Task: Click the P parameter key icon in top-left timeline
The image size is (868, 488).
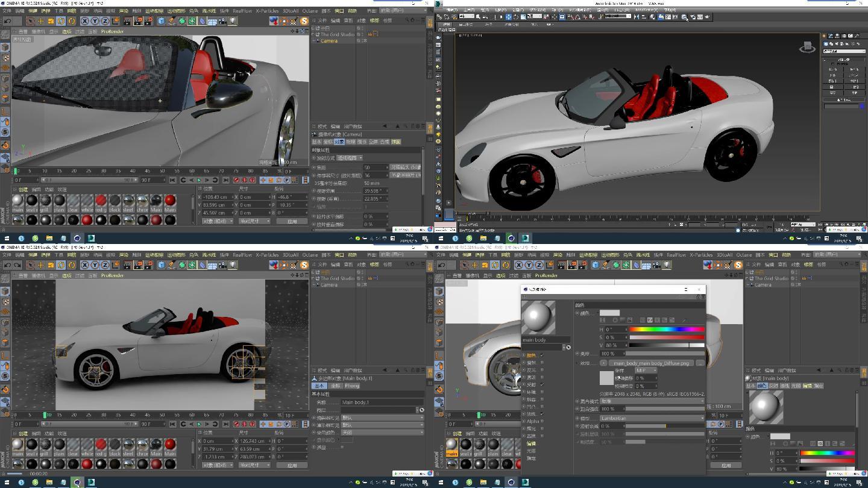Action: (287, 180)
